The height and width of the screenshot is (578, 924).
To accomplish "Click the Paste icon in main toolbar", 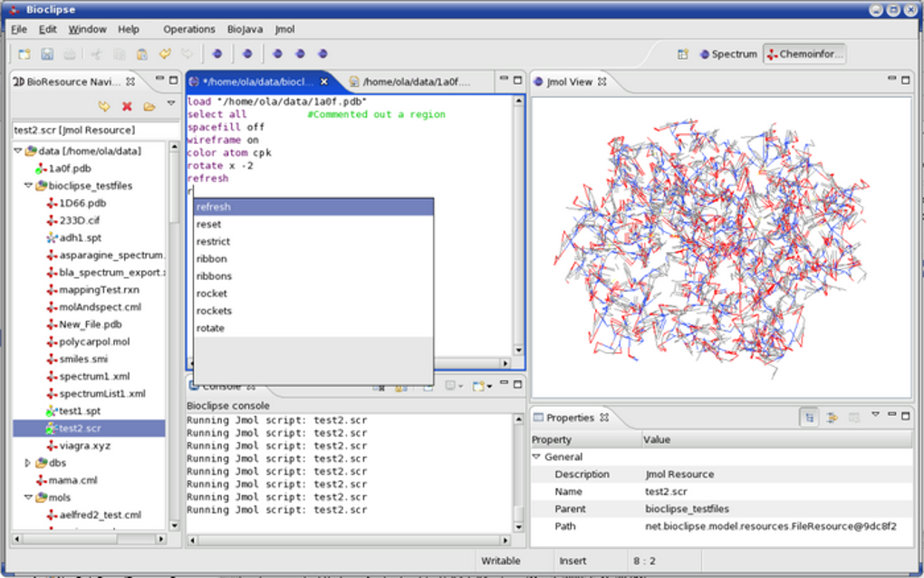I will [141, 54].
